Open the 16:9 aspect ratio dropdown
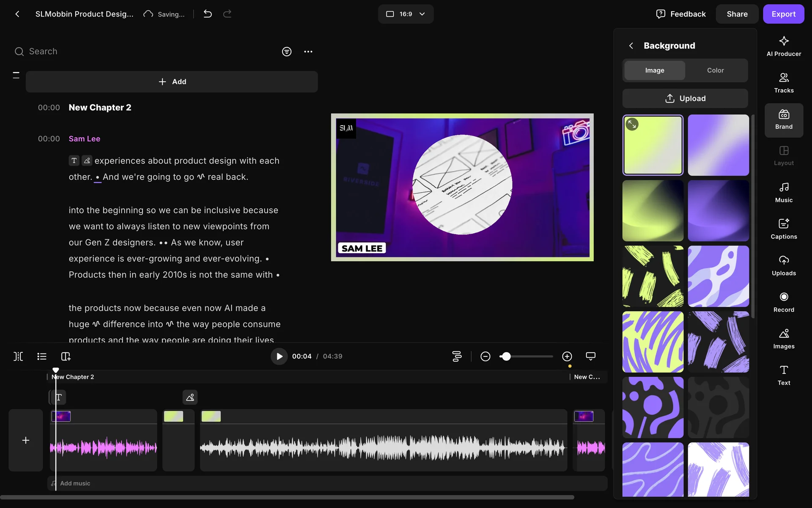 [405, 14]
